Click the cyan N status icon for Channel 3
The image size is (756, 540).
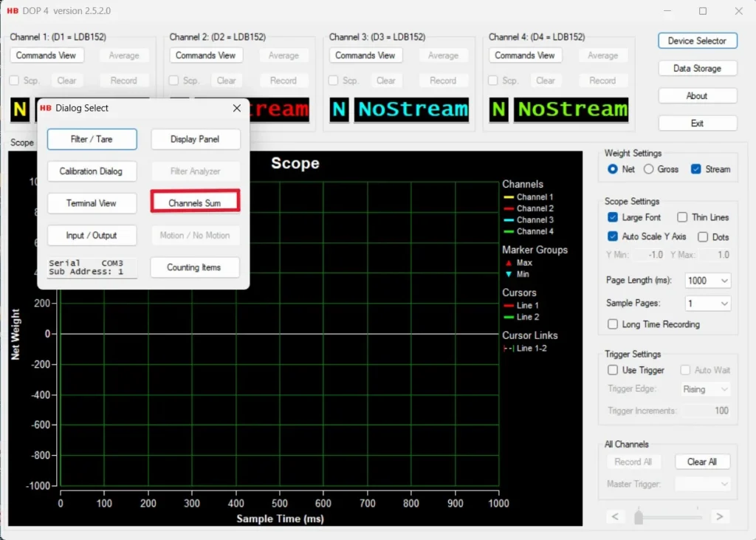pos(339,110)
